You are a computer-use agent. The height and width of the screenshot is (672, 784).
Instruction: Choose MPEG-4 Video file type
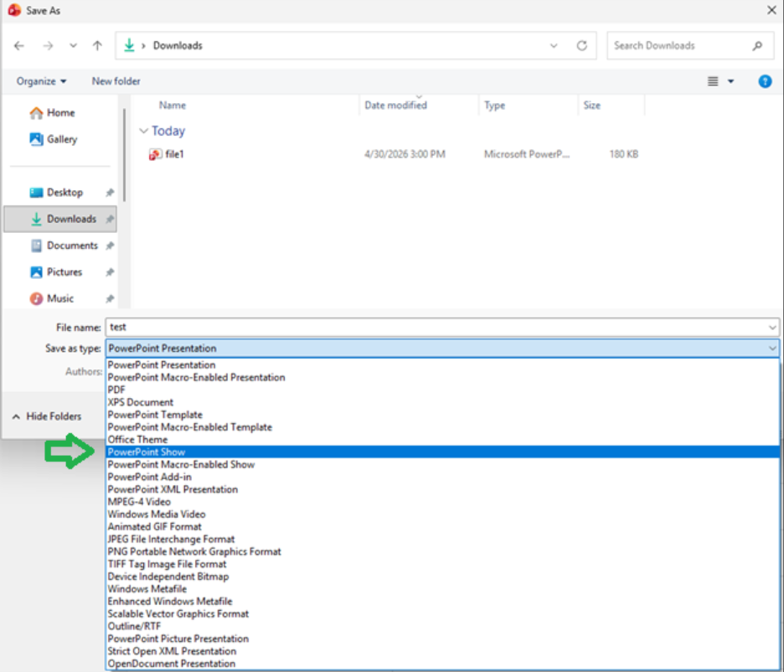442,502
